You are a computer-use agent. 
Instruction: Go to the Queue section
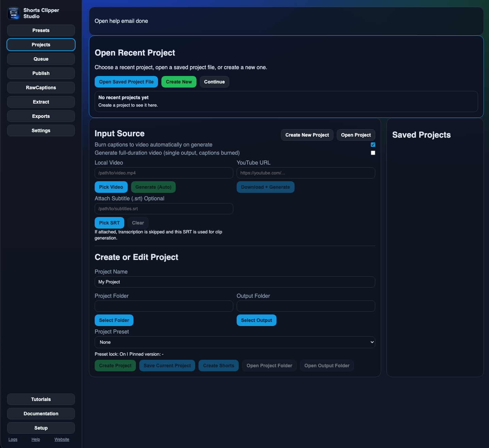coord(41,59)
